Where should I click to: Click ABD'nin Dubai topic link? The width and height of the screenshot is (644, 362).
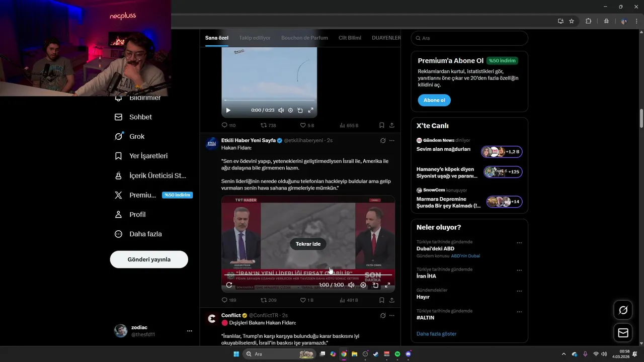(465, 256)
